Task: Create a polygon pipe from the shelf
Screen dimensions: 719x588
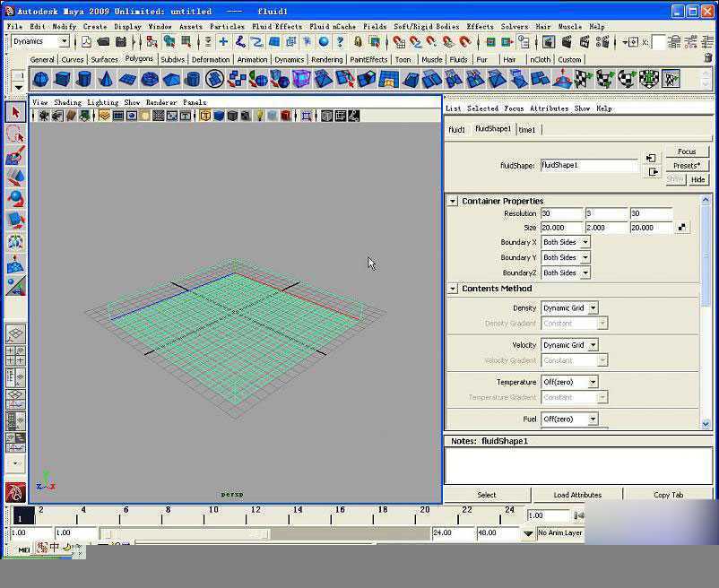Action: coord(193,79)
